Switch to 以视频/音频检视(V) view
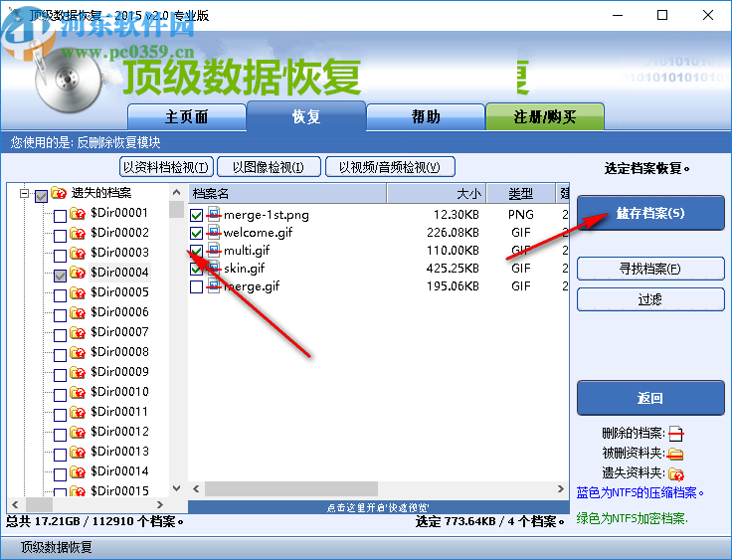 (x=390, y=167)
